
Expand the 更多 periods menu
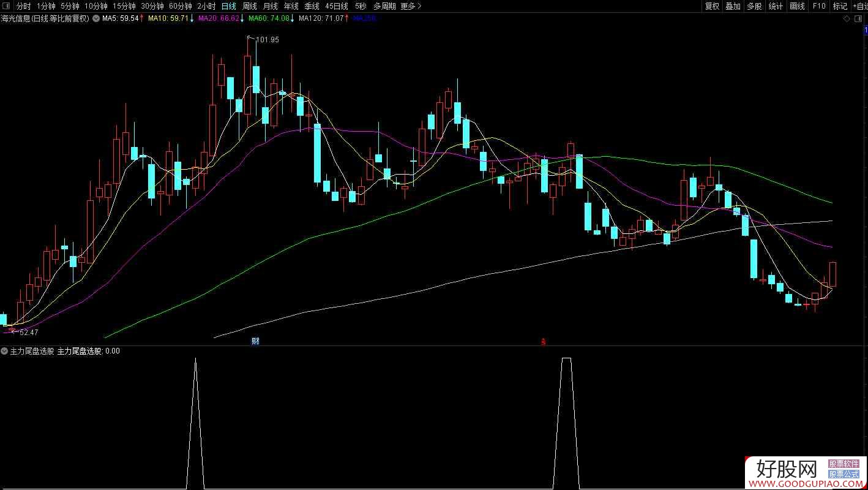coord(411,6)
